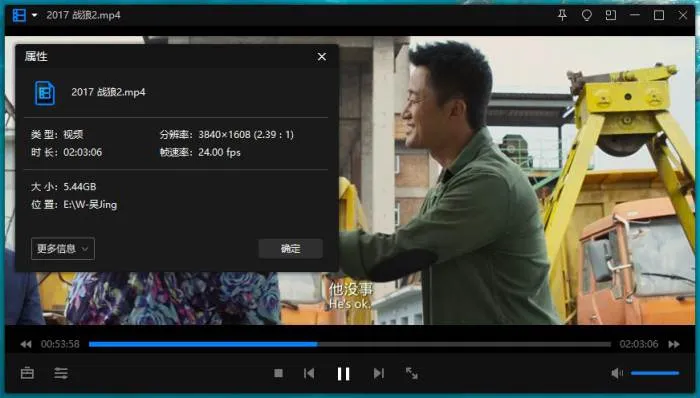This screenshot has height=398, width=700.
Task: Close the 属性 properties dialog
Action: coord(322,57)
